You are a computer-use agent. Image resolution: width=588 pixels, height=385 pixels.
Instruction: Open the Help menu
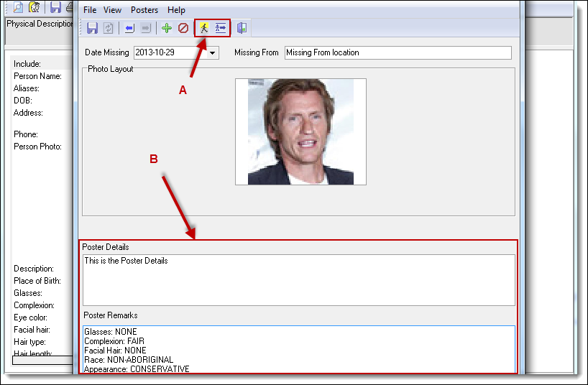coord(176,10)
